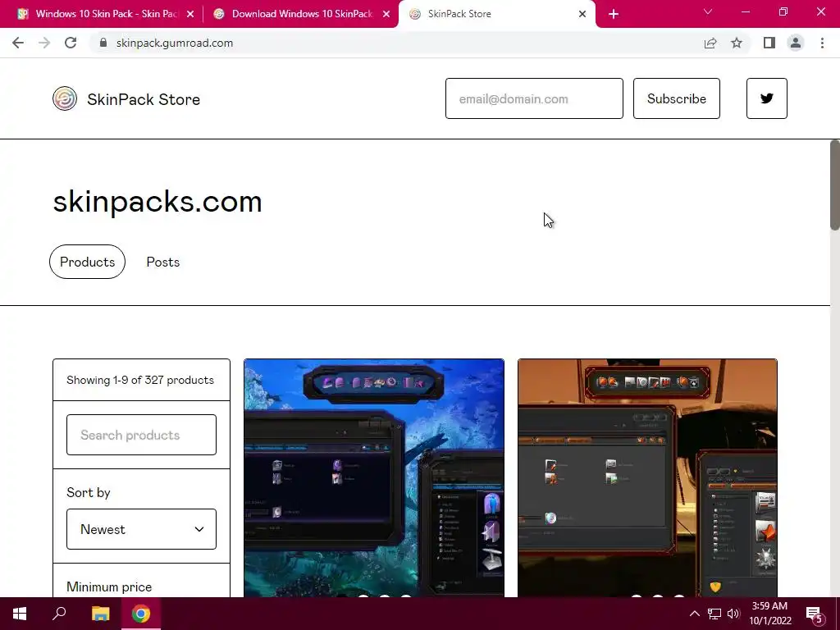Click the 'Minimum price' label
Screen dimensions: 840x630
(109, 587)
